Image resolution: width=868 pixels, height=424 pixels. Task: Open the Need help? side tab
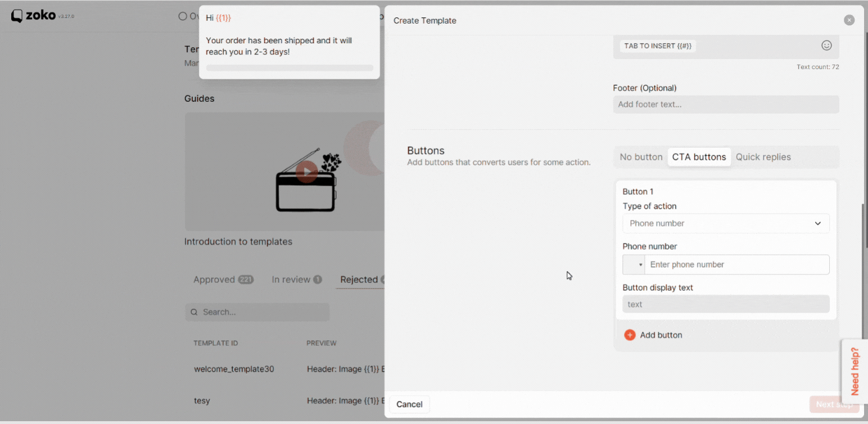(855, 372)
